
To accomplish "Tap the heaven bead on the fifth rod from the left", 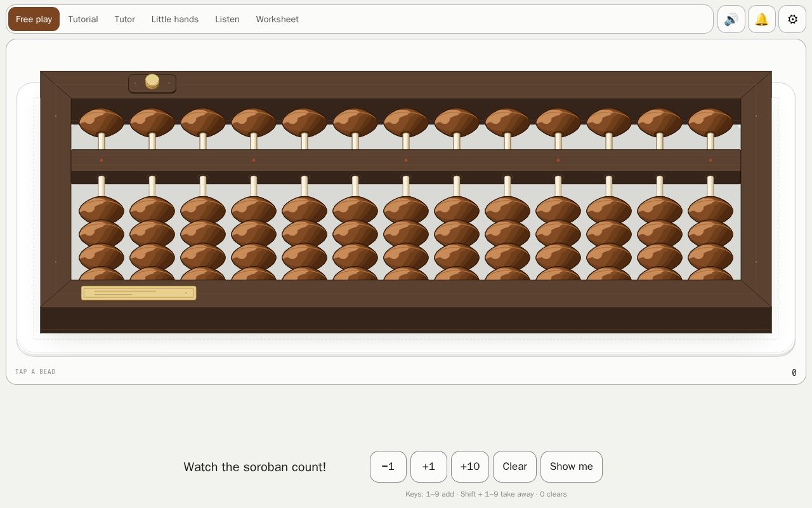I will (x=304, y=123).
